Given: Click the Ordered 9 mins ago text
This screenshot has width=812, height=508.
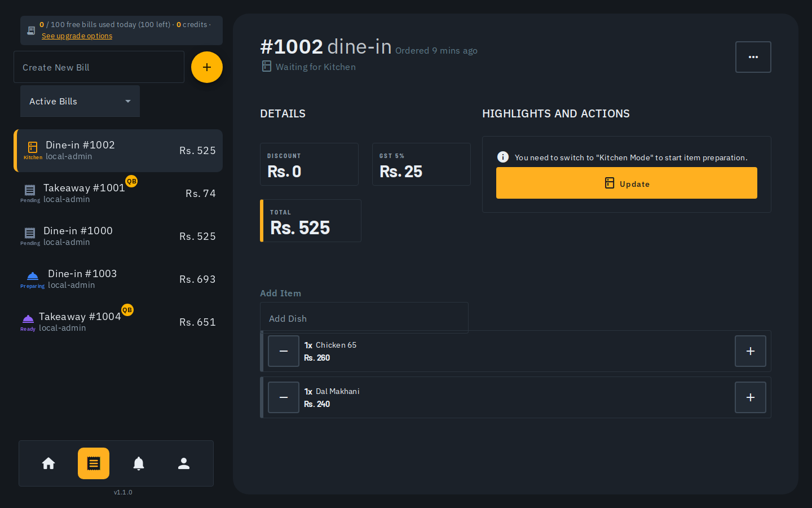Looking at the screenshot, I should click(x=436, y=51).
